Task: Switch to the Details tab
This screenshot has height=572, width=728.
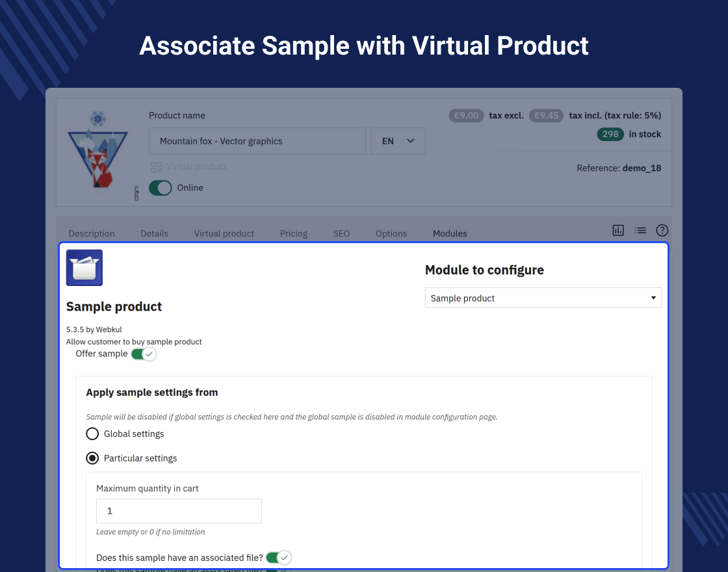Action: (154, 233)
